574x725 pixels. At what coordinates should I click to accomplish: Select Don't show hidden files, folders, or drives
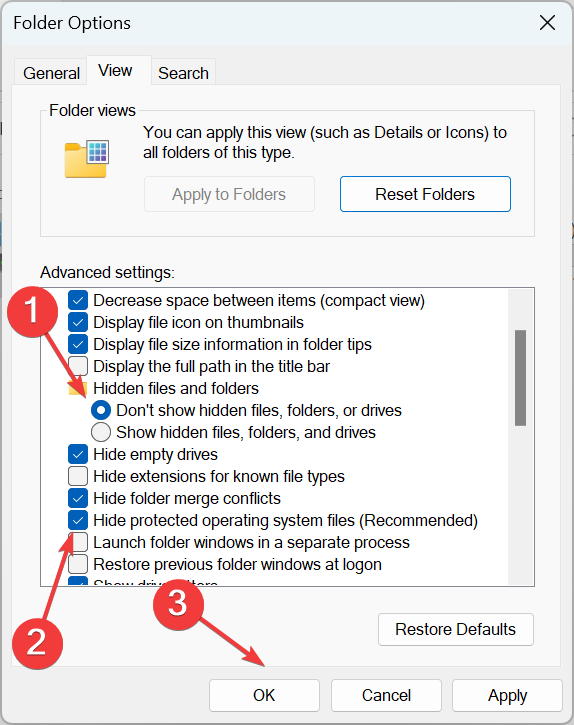[x=101, y=410]
